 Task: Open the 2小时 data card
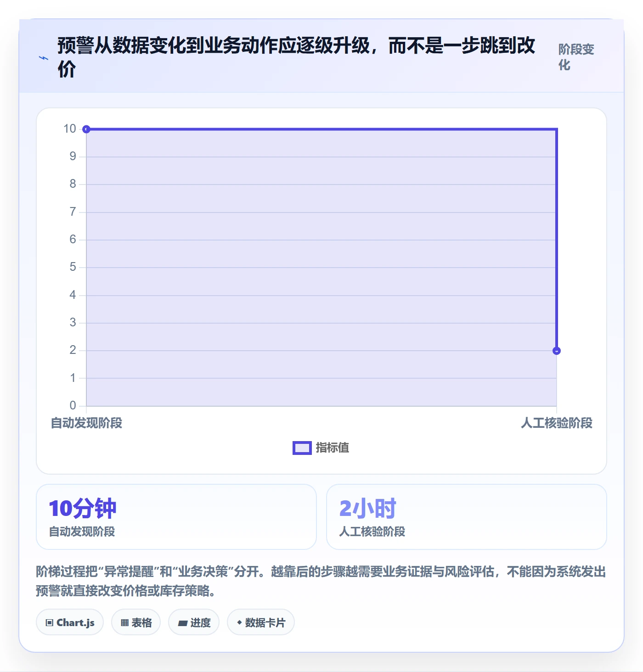(x=466, y=517)
